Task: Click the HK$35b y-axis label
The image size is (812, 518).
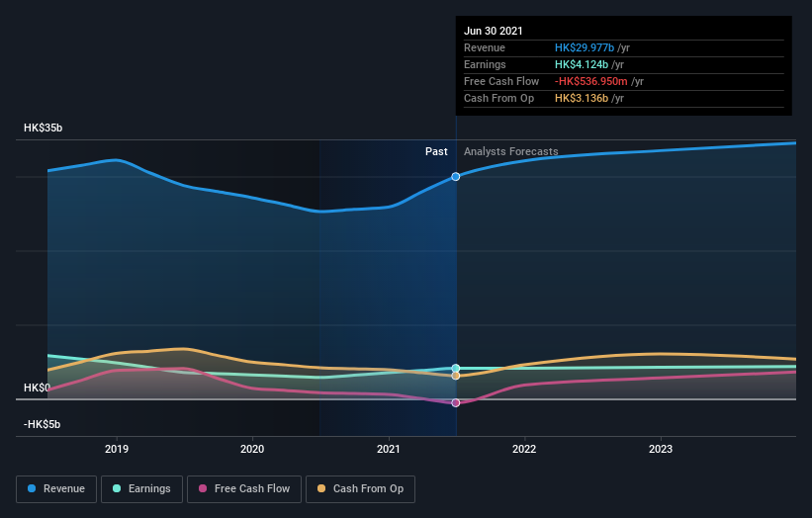Action: (x=43, y=128)
